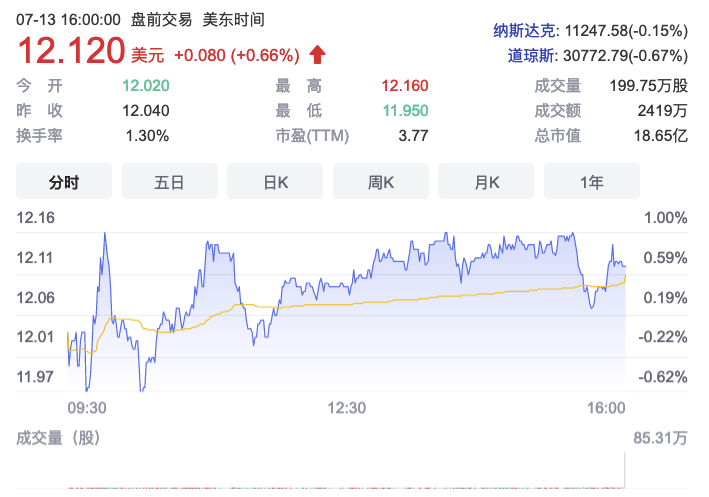The width and height of the screenshot is (709, 497).
Task: Select the 分时 intraday chart tab
Action: click(x=64, y=182)
